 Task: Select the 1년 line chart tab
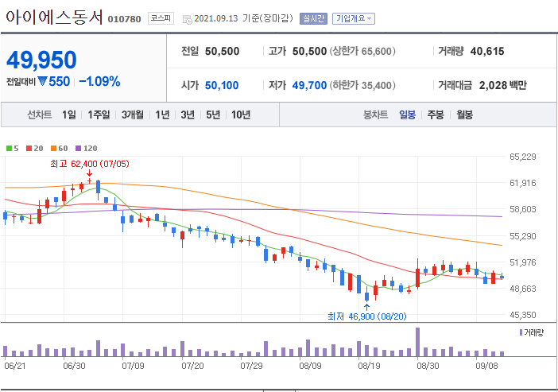(x=162, y=114)
